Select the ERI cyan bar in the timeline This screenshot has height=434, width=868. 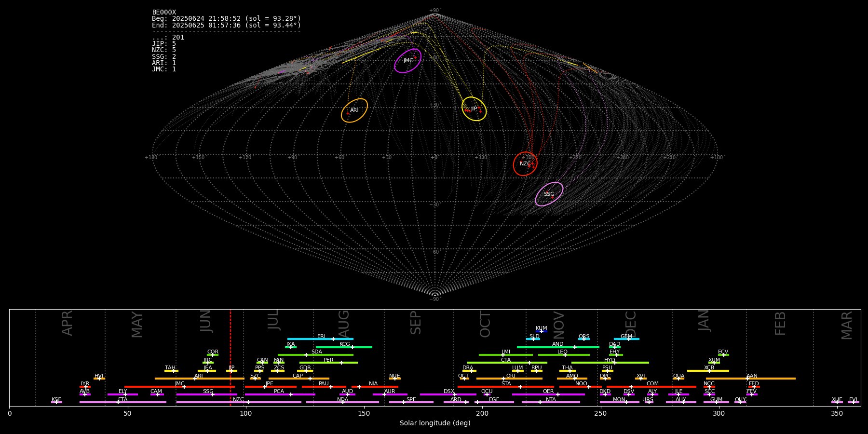pyautogui.click(x=320, y=339)
